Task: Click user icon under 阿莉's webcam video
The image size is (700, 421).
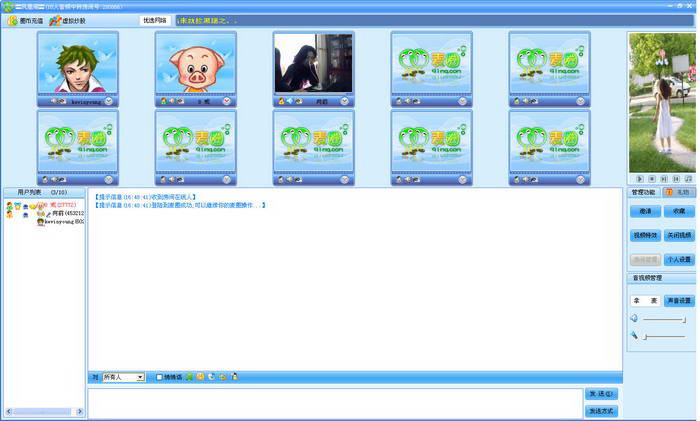Action: pos(281,101)
